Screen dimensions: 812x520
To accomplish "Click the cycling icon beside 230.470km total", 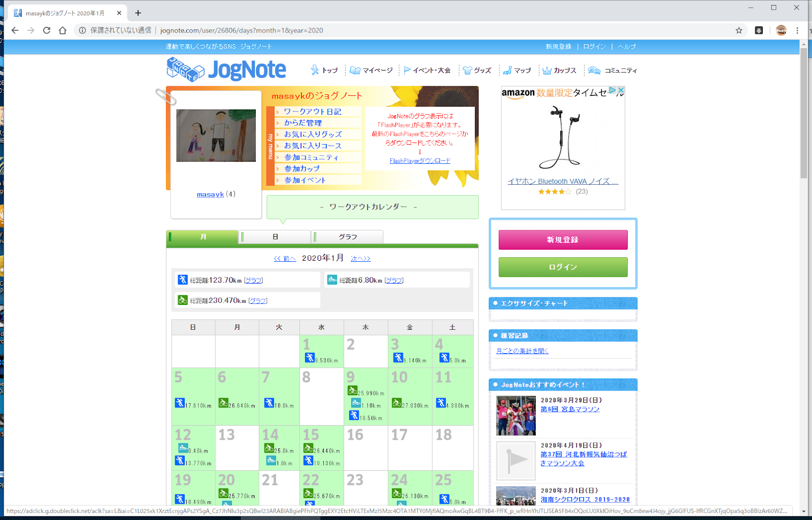I will point(183,300).
